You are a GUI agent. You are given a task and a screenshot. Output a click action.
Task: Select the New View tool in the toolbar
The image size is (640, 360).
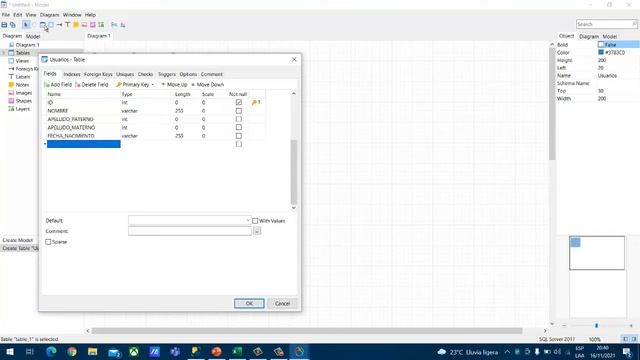51,25
